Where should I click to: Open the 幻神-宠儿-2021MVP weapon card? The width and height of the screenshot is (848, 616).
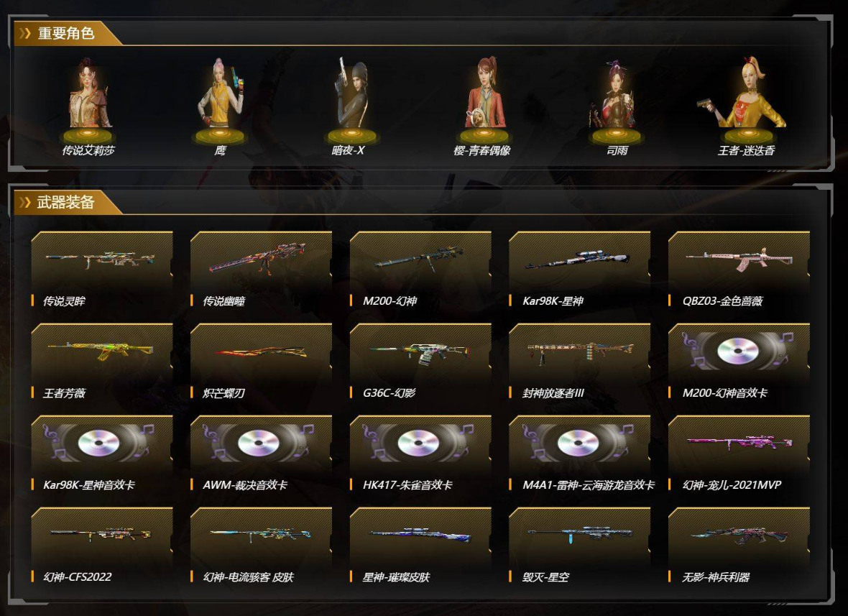[739, 454]
